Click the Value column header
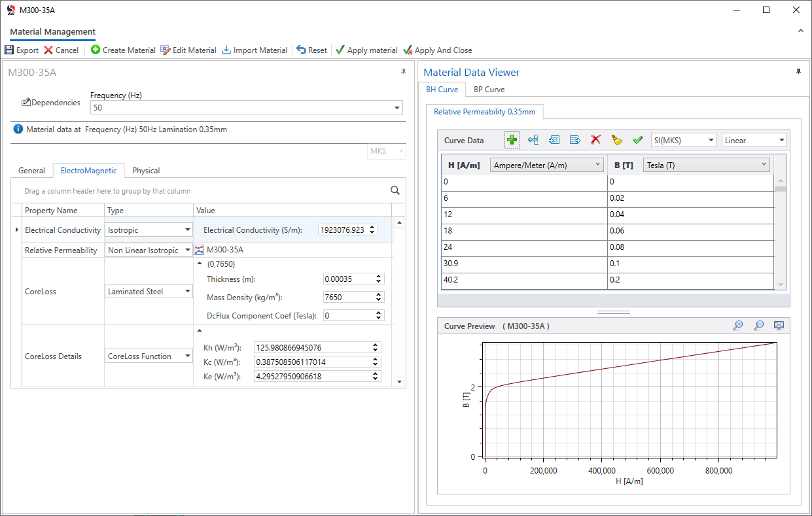Screen dimensions: 812x516 click(x=292, y=210)
